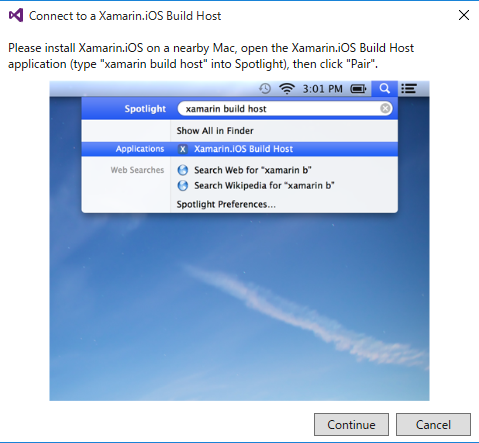Click the battery status icon
The image size is (479, 443).
click(358, 89)
